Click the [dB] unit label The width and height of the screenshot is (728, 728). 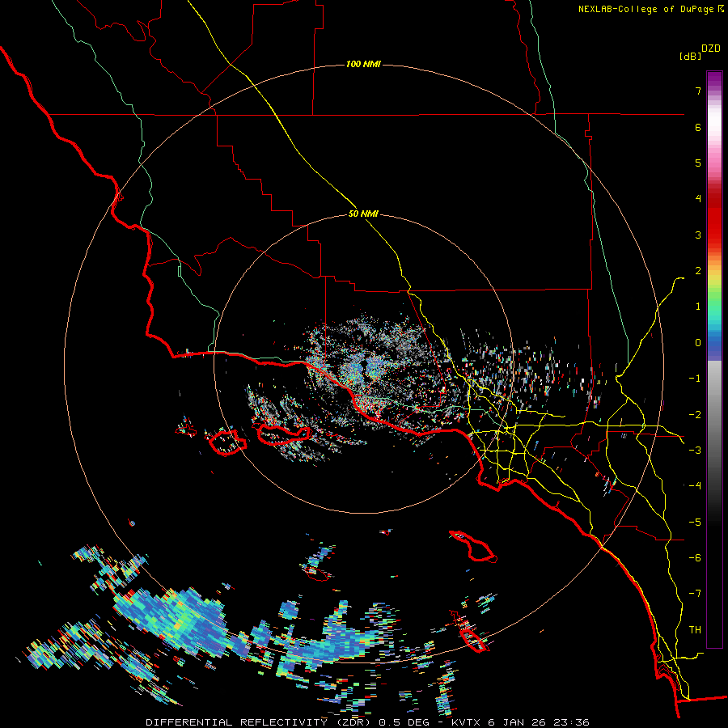(690, 56)
